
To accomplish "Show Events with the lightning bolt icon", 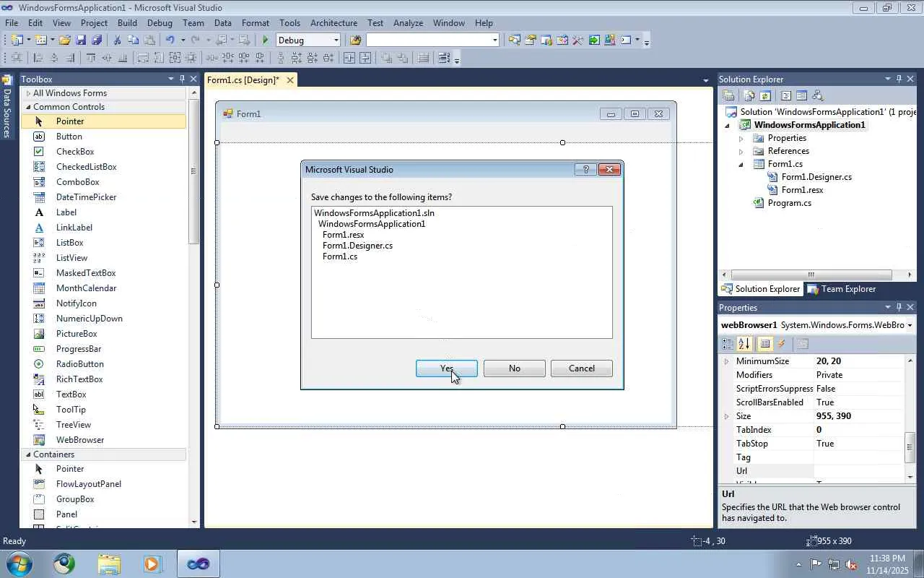I will pyautogui.click(x=781, y=345).
